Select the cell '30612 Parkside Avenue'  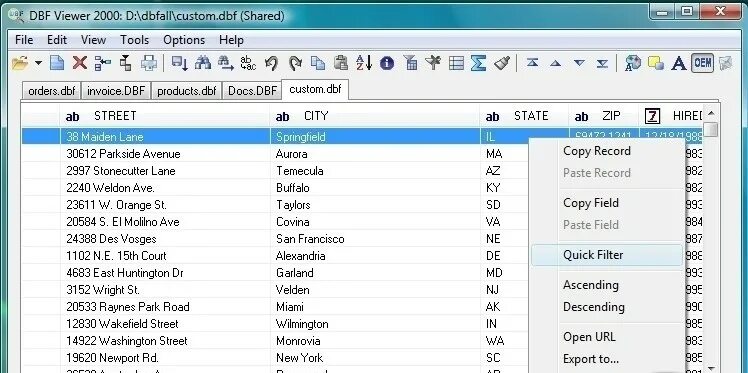[165, 154]
